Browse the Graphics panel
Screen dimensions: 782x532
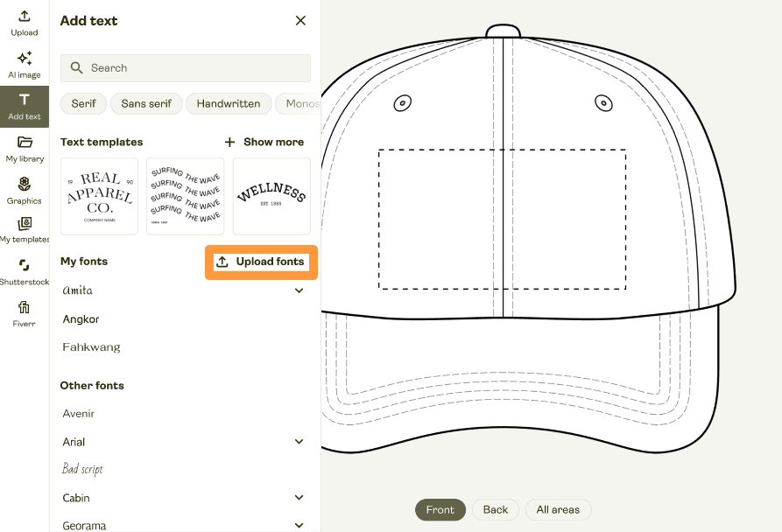coord(24,188)
